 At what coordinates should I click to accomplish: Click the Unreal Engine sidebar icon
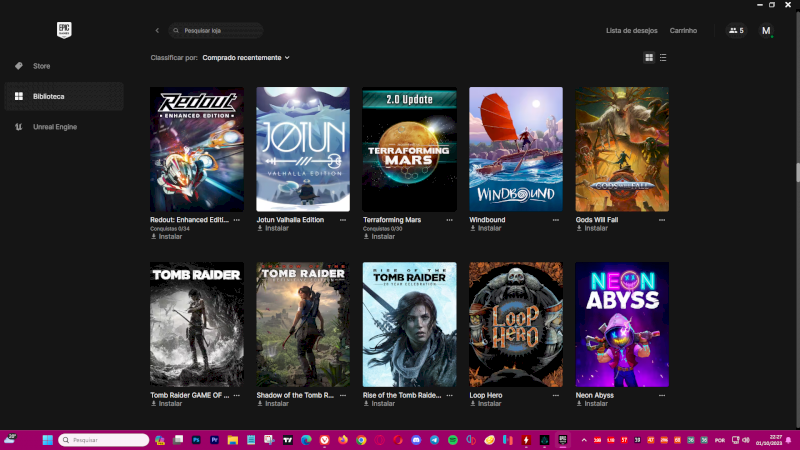tap(18, 127)
